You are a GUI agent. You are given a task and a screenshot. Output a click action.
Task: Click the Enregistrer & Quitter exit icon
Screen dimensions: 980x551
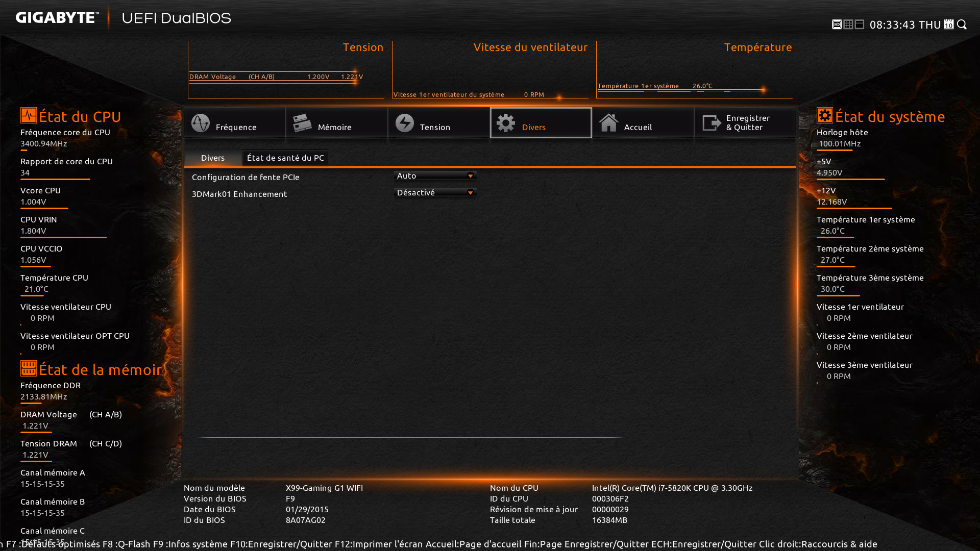pos(712,123)
